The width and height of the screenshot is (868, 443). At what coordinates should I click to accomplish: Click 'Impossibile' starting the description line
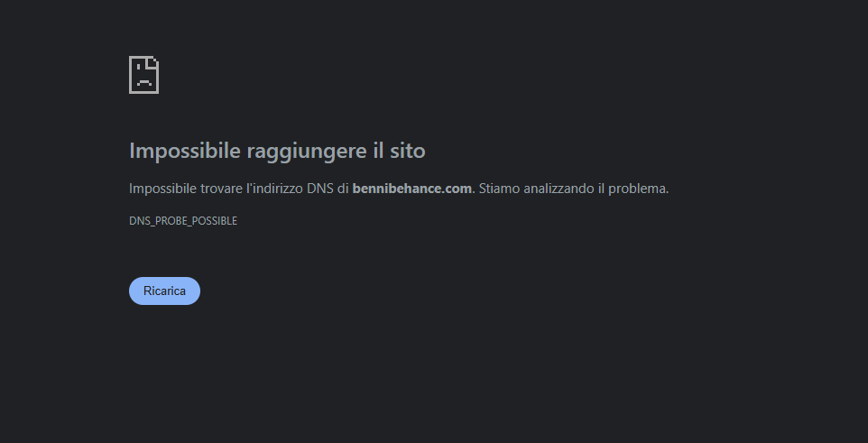coord(162,189)
